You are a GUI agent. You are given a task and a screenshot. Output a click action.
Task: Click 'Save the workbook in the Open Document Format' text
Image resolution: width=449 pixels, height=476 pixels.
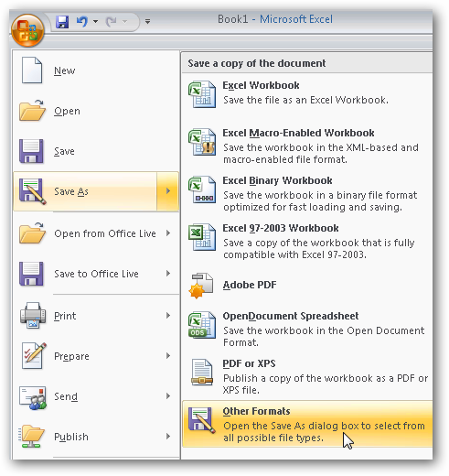[x=324, y=337]
